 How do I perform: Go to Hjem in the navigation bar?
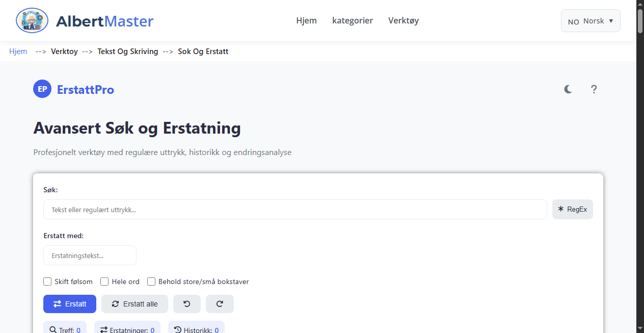click(x=306, y=20)
